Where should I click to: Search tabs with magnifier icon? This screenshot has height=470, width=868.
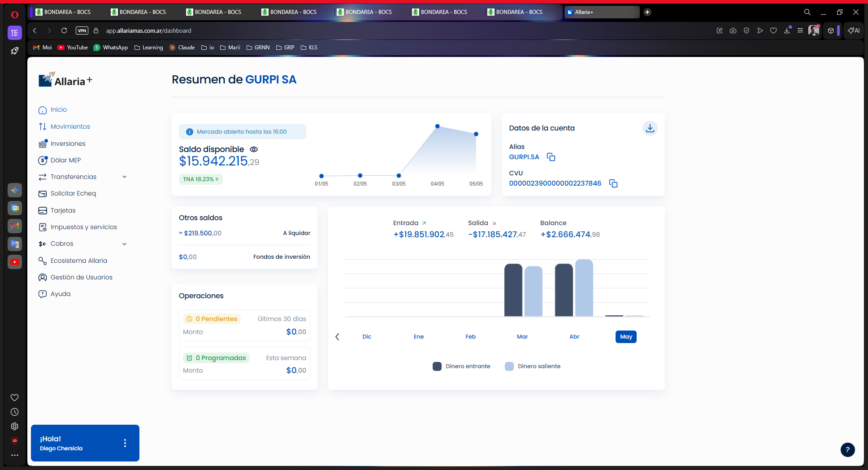coord(807,12)
